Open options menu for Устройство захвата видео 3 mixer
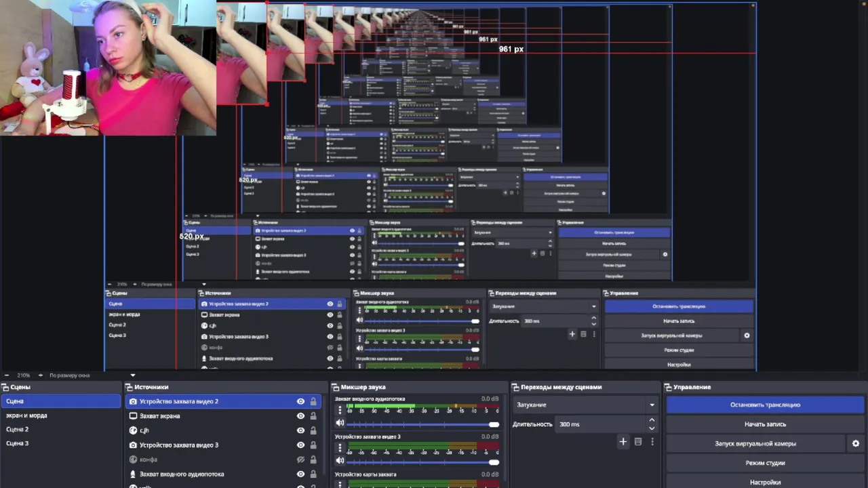 (x=340, y=448)
